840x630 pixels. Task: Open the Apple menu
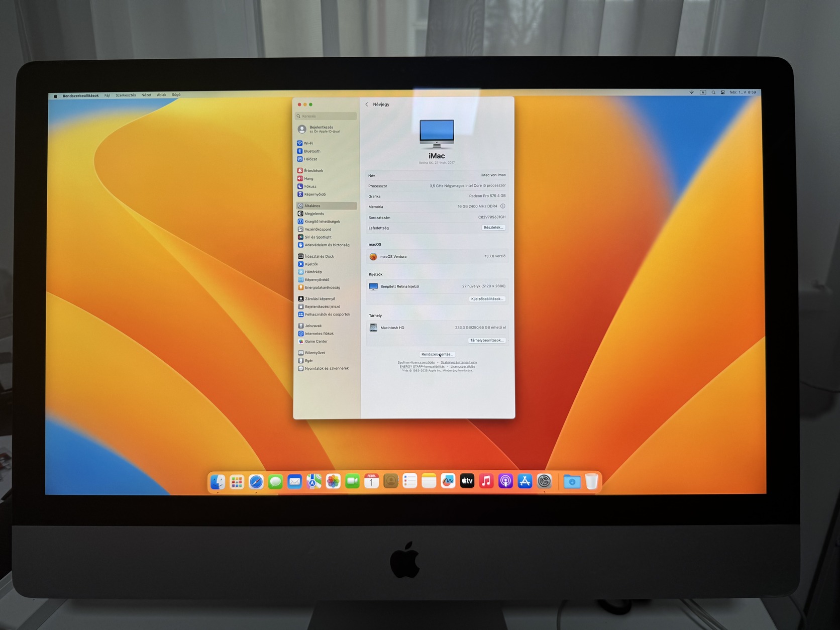coord(56,96)
